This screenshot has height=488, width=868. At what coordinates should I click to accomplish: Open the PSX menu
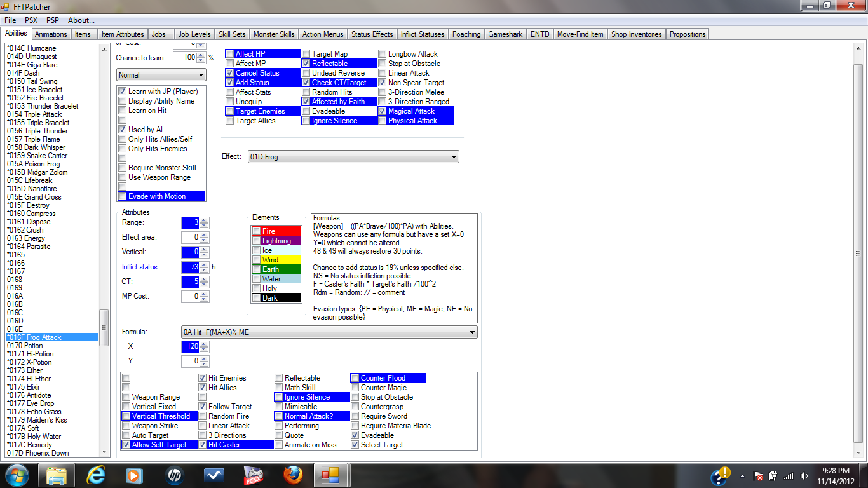coord(31,20)
